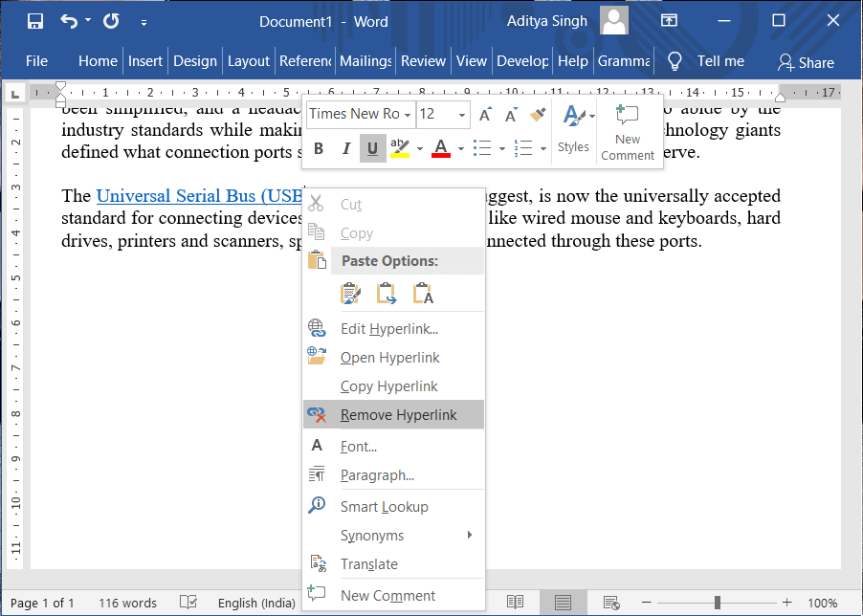Expand the Synonyms submenu
The height and width of the screenshot is (616, 863).
[x=393, y=535]
